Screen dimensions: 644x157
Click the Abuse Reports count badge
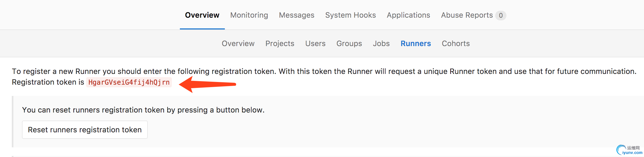501,15
